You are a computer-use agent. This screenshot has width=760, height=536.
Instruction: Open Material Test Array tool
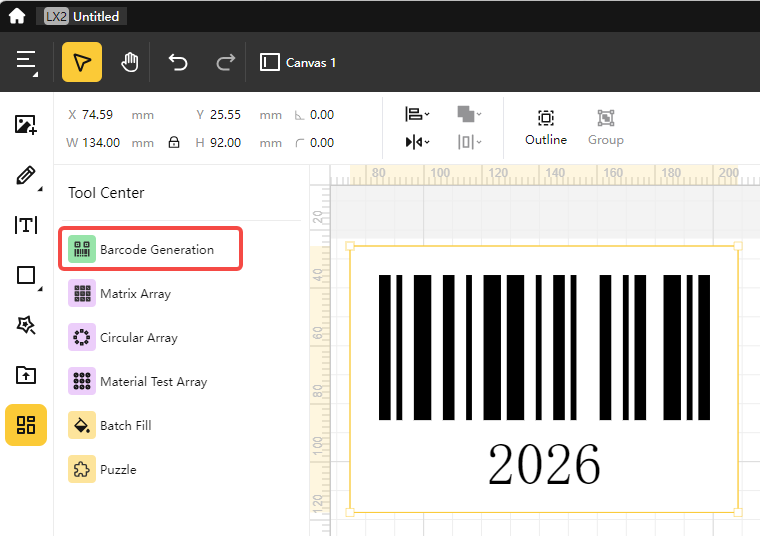[x=138, y=381]
